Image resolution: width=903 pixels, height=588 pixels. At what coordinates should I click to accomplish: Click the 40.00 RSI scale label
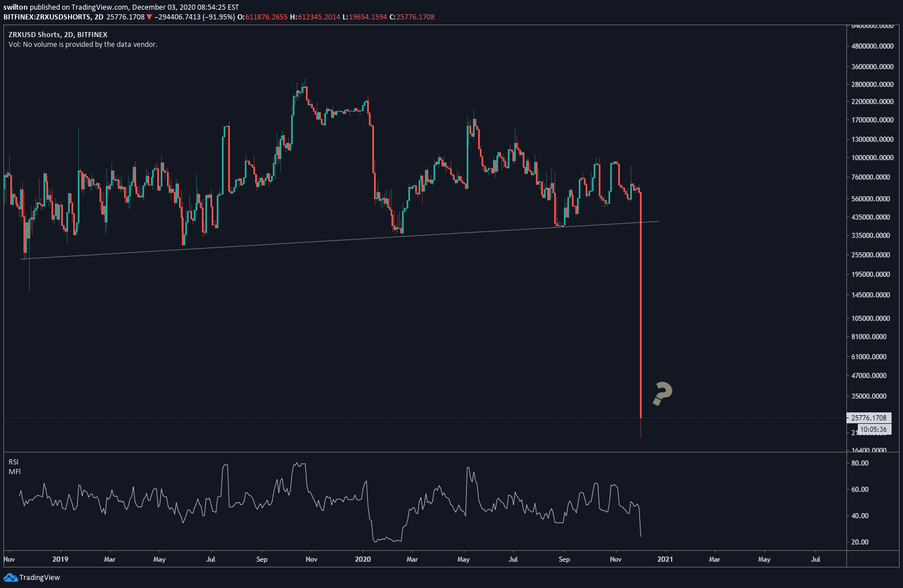point(860,515)
